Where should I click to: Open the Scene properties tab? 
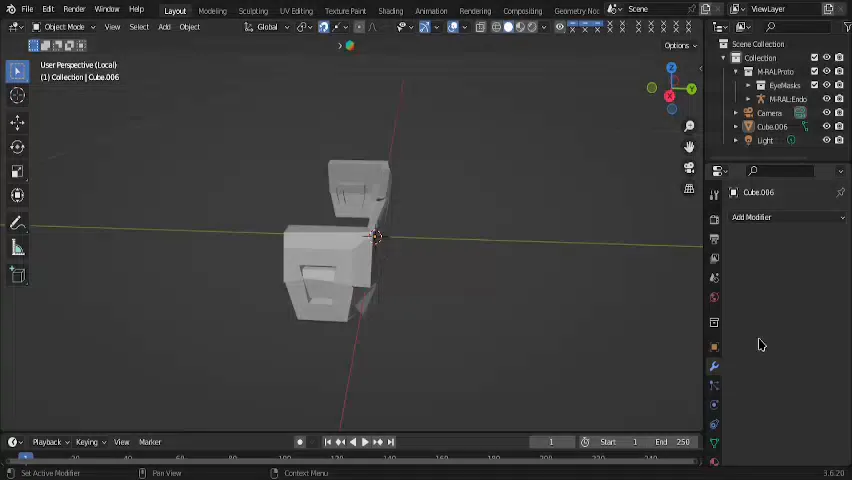pyautogui.click(x=714, y=278)
